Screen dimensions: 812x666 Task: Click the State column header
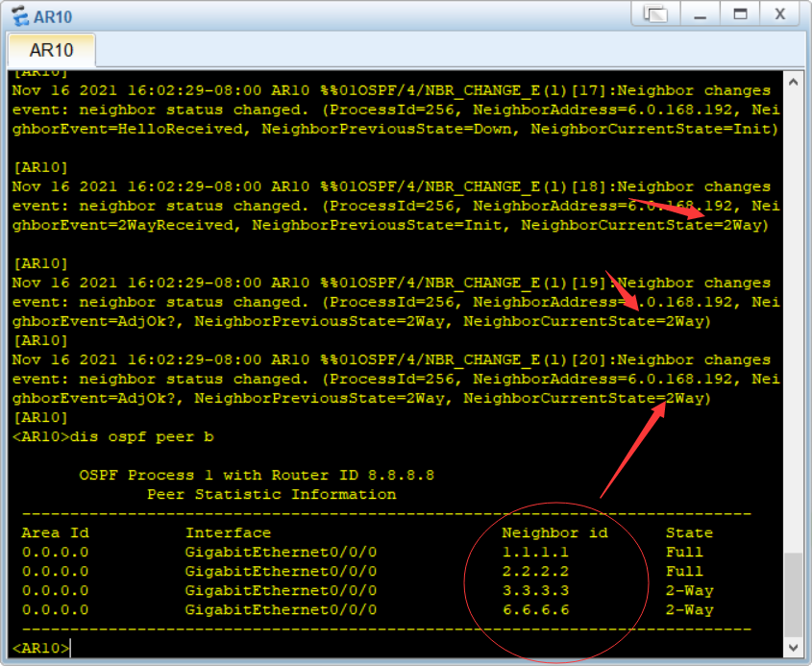click(x=689, y=533)
